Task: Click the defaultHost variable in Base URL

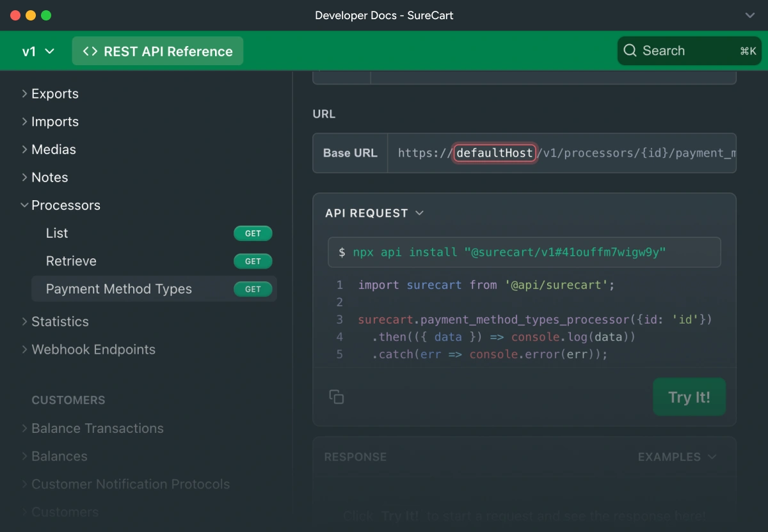Action: pos(495,153)
